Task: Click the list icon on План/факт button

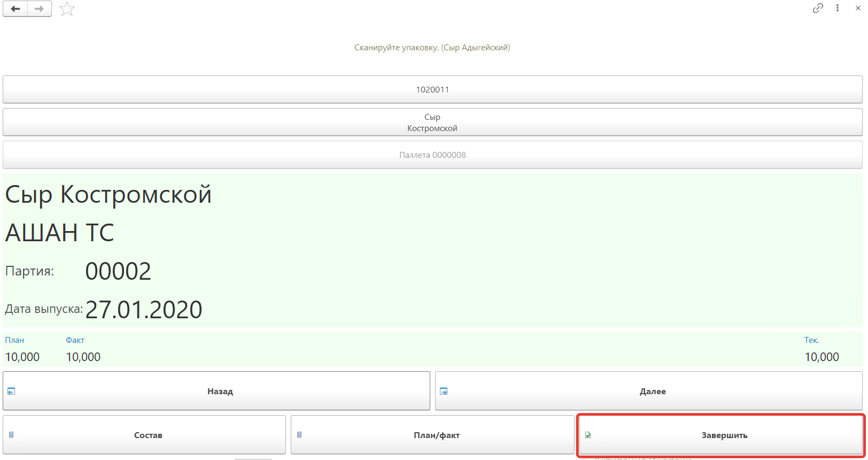Action: click(x=299, y=435)
